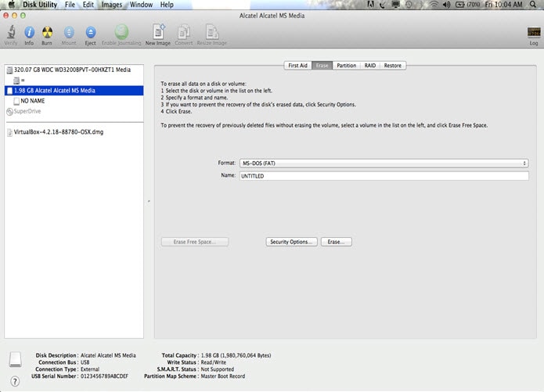Switch to the Partition tab
544x392 pixels.
click(x=346, y=66)
